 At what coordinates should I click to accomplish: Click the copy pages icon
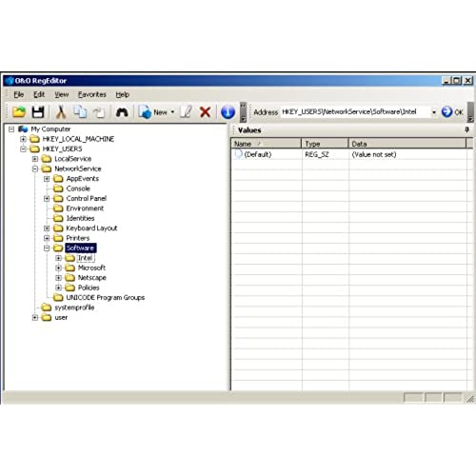(80, 112)
